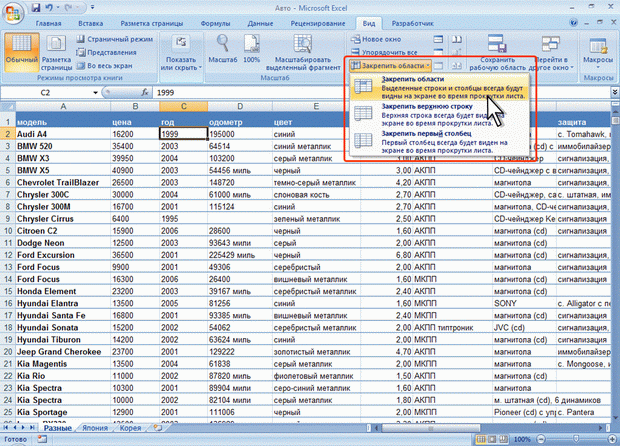Select cell Chevrolet TrailBlazer
The height and width of the screenshot is (446, 620).
(x=63, y=183)
